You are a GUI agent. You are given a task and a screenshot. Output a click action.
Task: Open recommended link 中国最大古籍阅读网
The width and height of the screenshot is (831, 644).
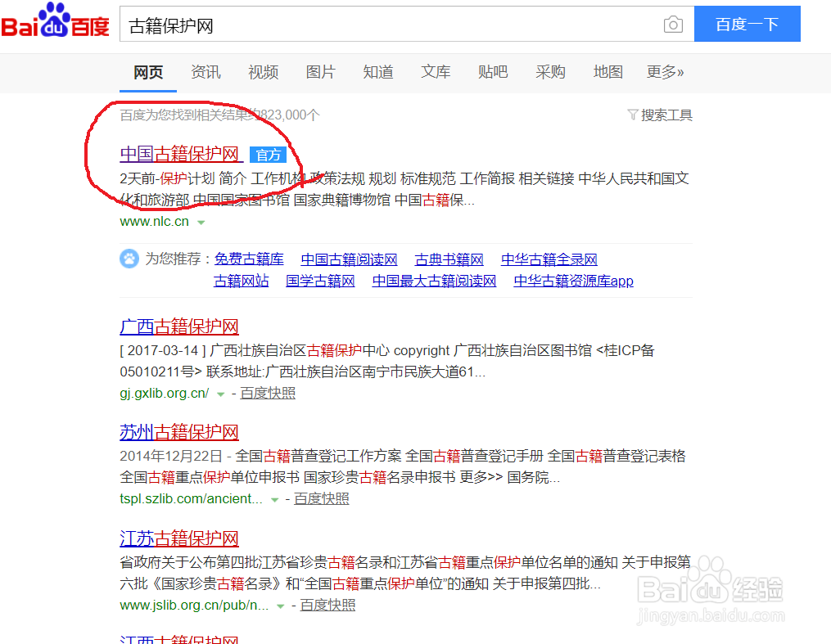point(434,281)
